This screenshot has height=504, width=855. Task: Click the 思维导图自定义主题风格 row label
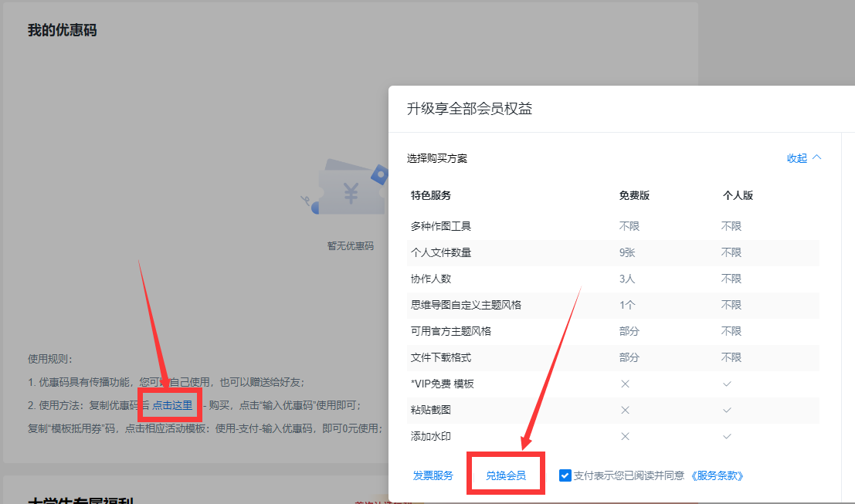466,305
